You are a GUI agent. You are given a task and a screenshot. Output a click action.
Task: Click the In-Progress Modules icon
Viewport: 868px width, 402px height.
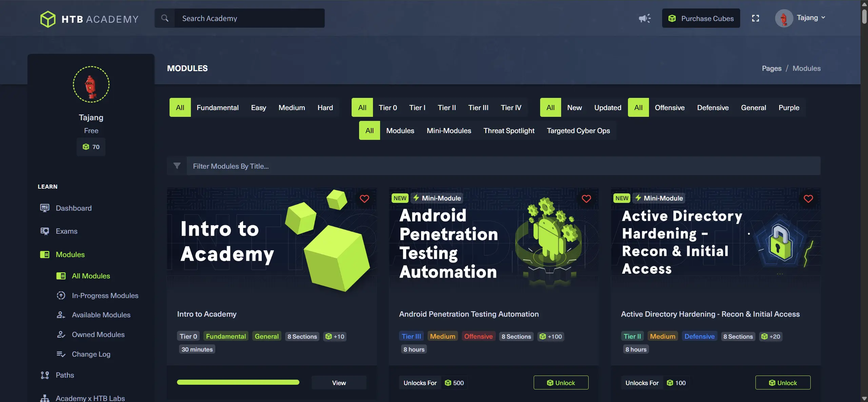click(x=61, y=295)
